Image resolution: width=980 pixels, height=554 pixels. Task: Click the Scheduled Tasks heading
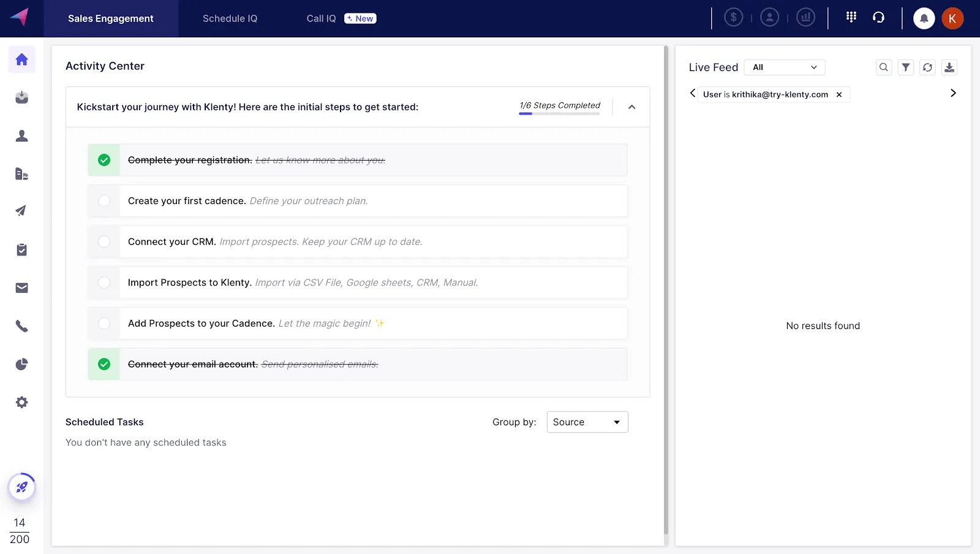105,422
